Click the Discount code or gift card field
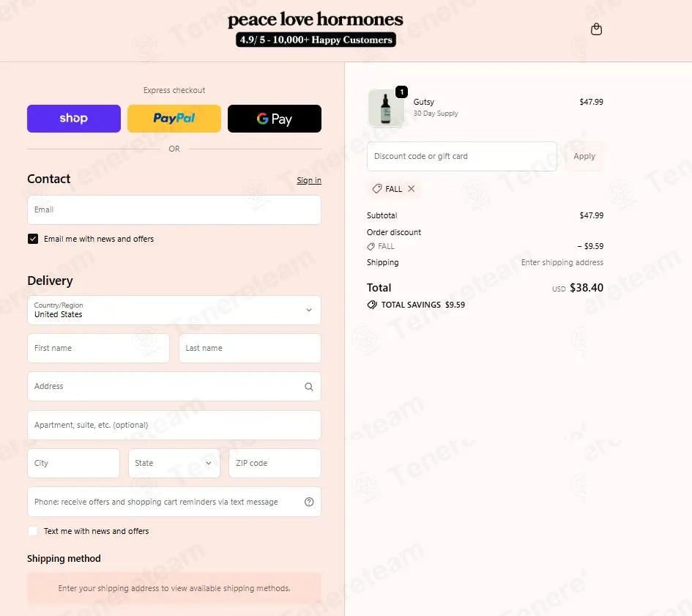 click(461, 156)
